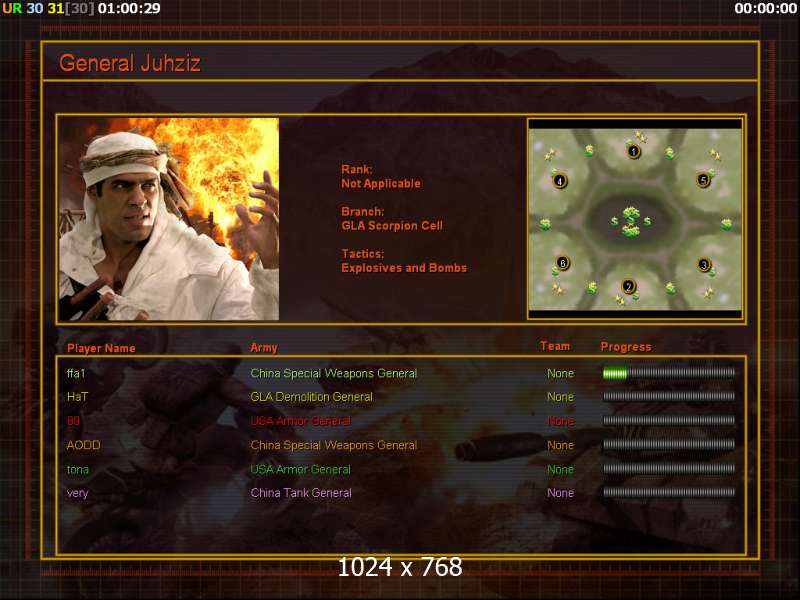The height and width of the screenshot is (600, 800).
Task: Click ffa1's 'China Special Weapons General' army
Action: [x=334, y=373]
